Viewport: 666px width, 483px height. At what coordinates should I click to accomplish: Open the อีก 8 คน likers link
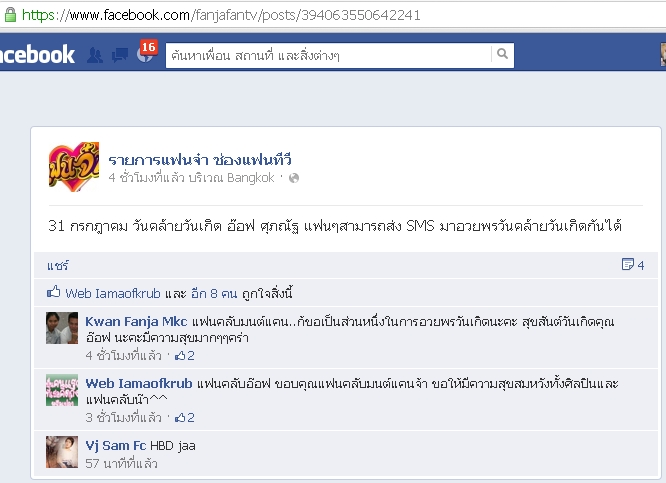[x=214, y=293]
